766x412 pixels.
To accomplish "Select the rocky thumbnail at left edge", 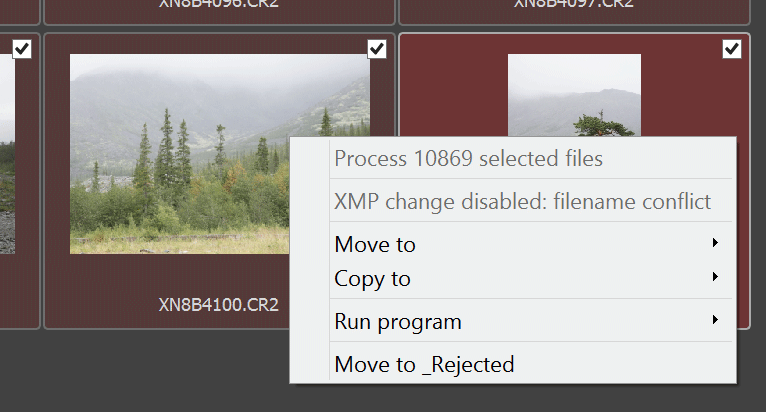I will (6, 180).
